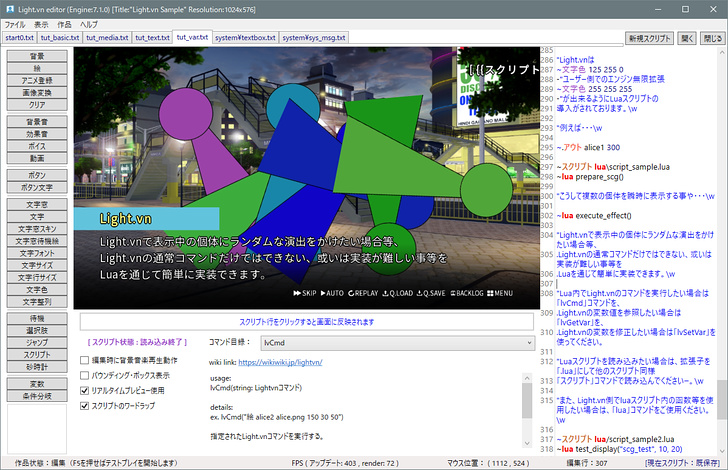Click the 文字色 command button
The image size is (728, 470).
[x=37, y=289]
